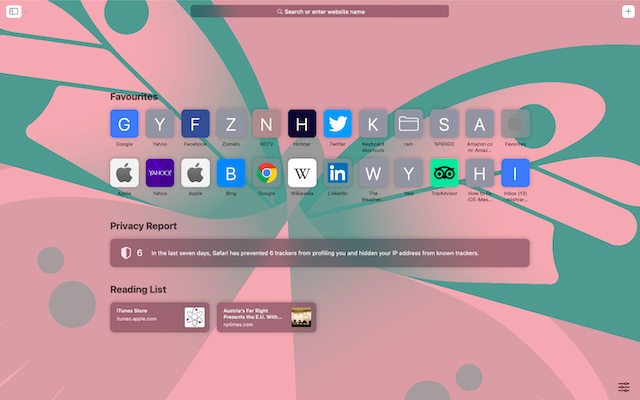The width and height of the screenshot is (640, 400).
Task: Open the Privacy Report tracker summary bar
Action: coord(320,253)
